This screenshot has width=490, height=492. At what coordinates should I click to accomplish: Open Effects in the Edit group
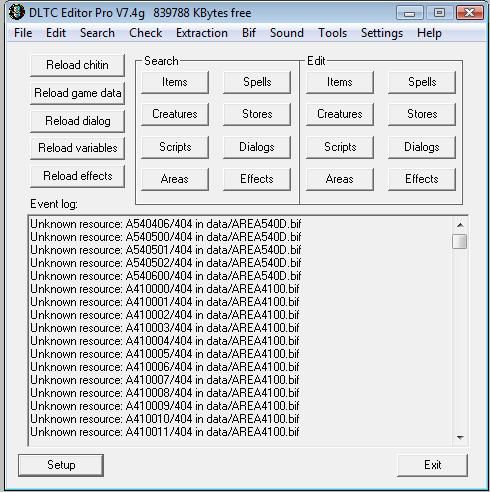tap(422, 179)
